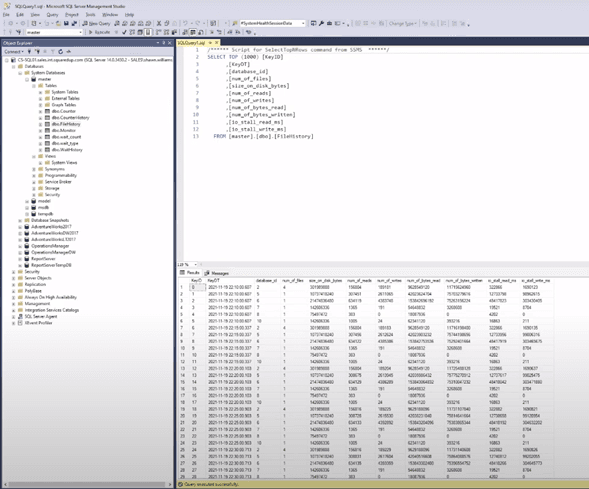This screenshot has height=489, width=589.
Task: Toggle Include Client Statistics
Action: 174,32
